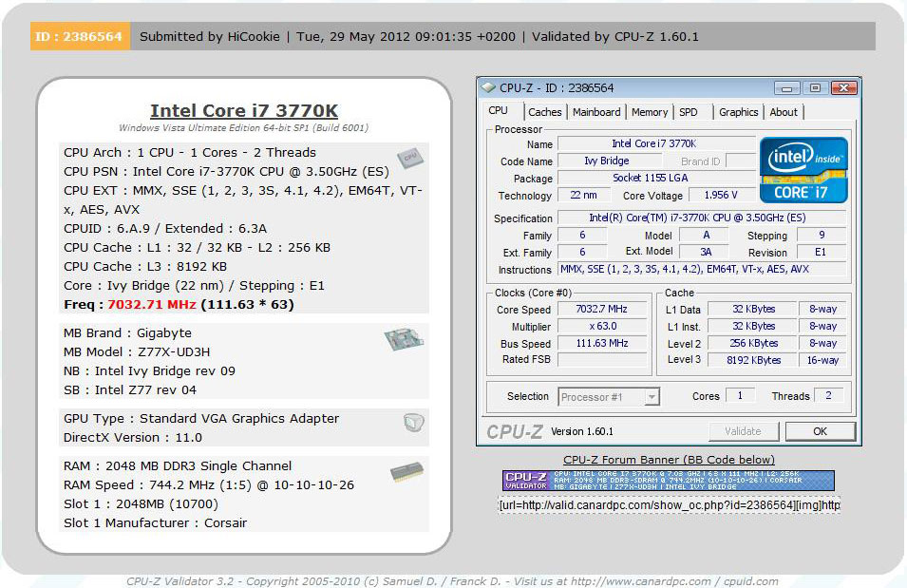Click the Level 2 cache value 256 KBytes
Viewport: 907px width, 588px height.
752,343
